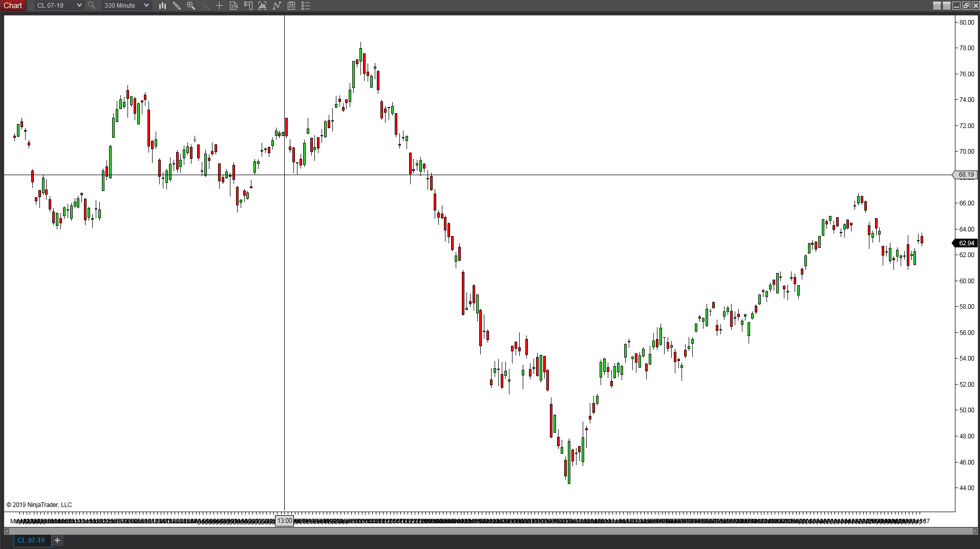Screen dimensions: 980x549
Task: Open the bar type candlestick icon
Action: [x=162, y=6]
